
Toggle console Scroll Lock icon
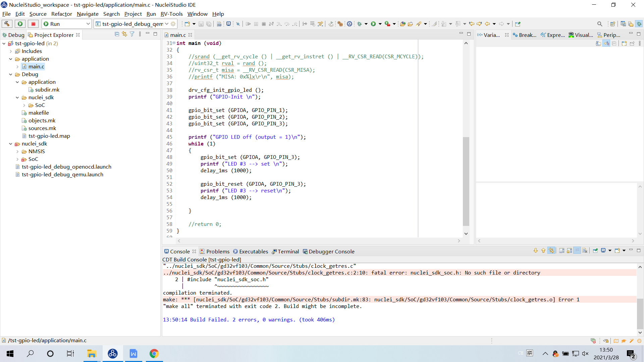[570, 250]
